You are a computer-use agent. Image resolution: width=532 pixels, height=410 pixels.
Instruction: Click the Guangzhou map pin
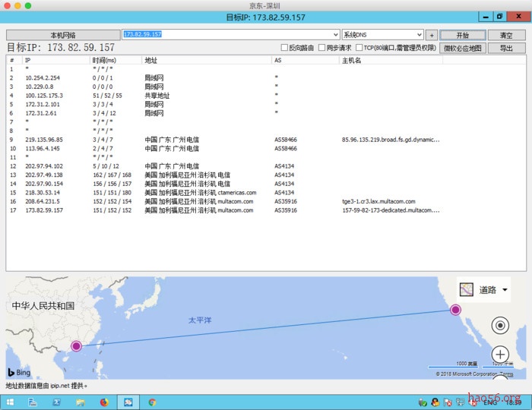76,346
